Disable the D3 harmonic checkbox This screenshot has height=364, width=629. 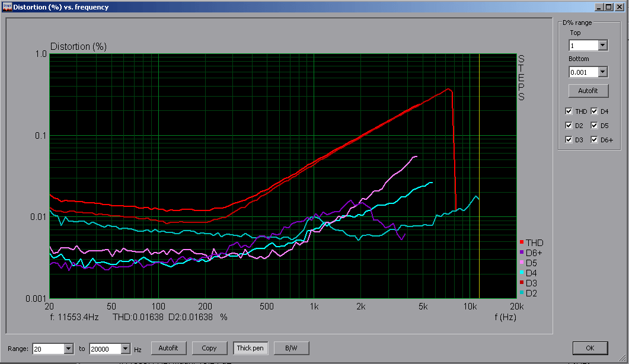(569, 140)
